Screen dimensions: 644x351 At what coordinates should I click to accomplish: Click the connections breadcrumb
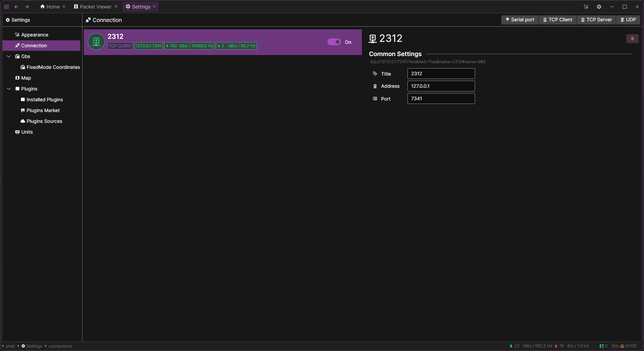60,346
